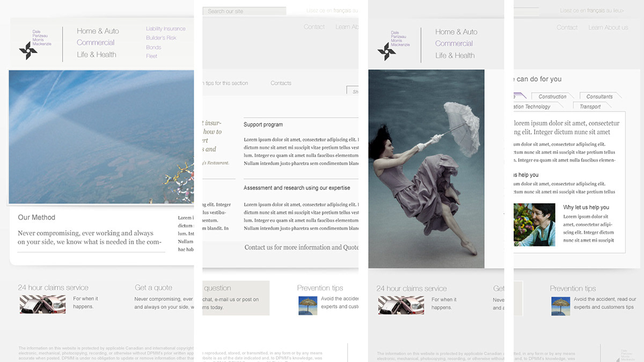Open the Learn About us link

pos(608,28)
